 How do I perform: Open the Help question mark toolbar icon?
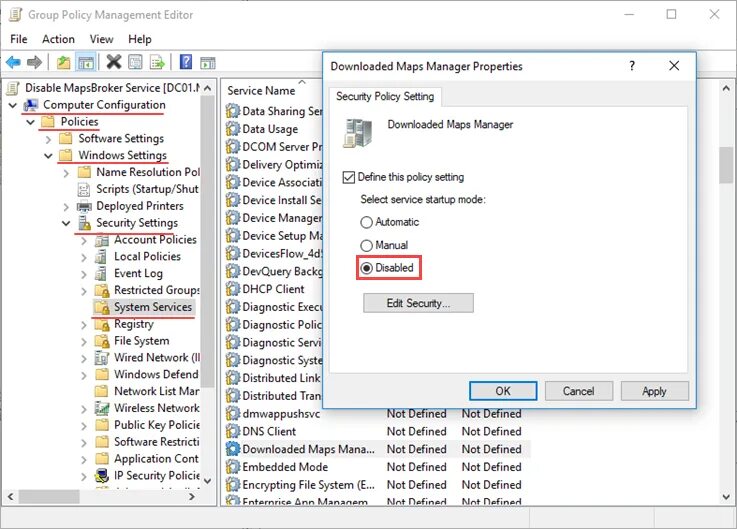186,62
